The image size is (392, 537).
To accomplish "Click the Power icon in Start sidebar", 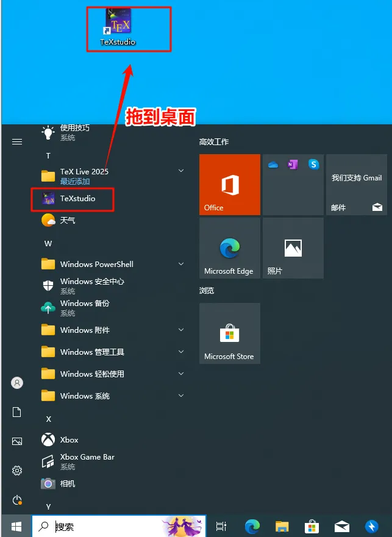I will click(x=17, y=500).
